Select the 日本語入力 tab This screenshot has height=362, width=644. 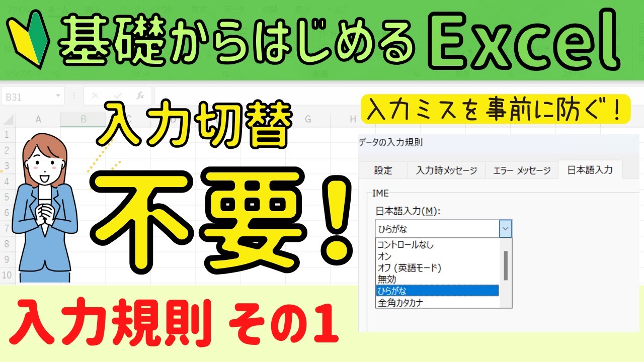click(590, 169)
